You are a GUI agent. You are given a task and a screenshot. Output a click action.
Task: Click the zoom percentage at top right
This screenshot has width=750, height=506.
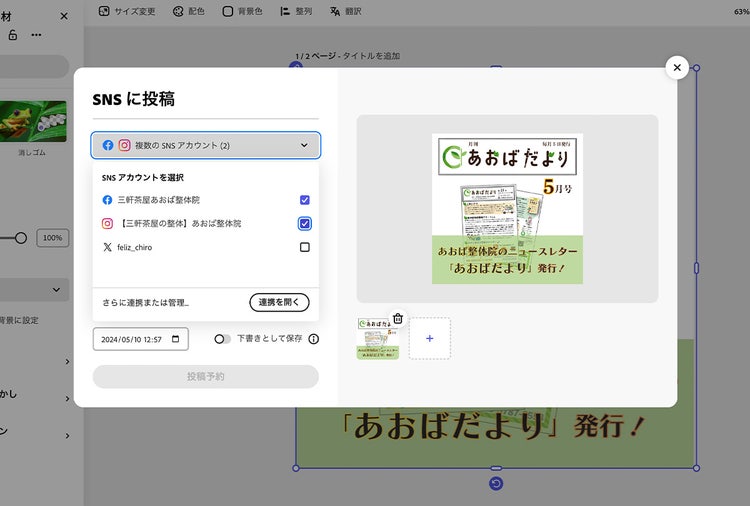pos(742,11)
